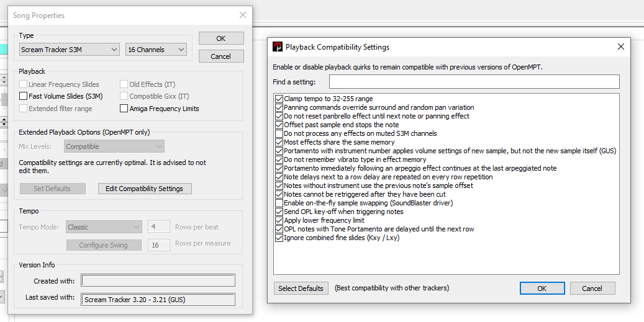
Task: Click the Last saved with text field
Action: point(158,300)
